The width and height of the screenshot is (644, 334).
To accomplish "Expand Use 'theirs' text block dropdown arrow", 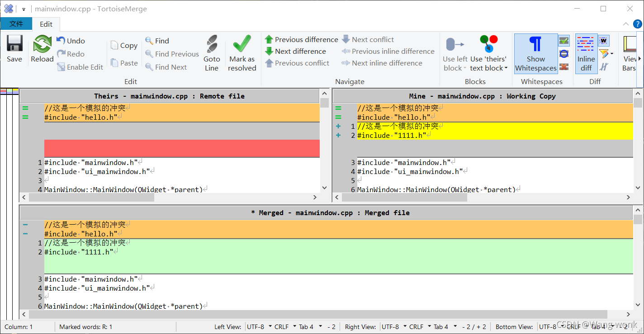I will point(506,68).
